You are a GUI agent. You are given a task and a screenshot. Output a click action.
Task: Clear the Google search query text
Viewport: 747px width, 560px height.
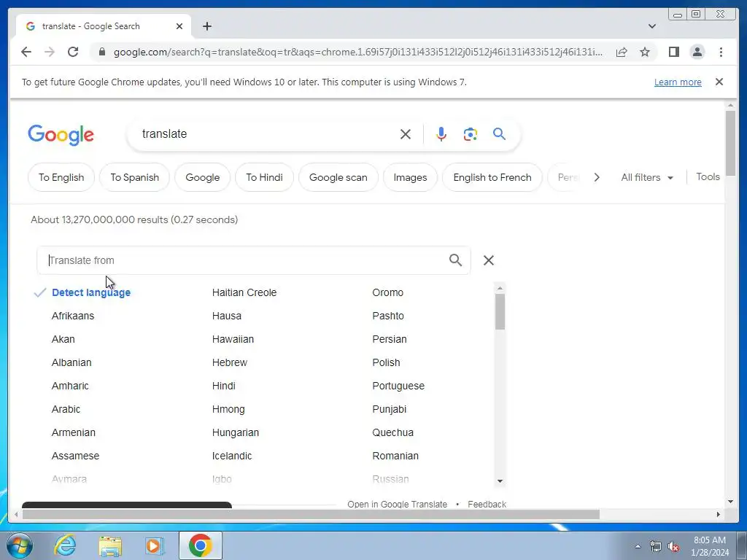coord(406,134)
